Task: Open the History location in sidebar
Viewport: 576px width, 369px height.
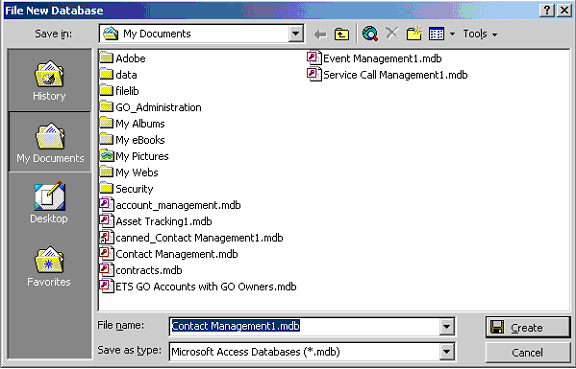Action: (x=49, y=80)
